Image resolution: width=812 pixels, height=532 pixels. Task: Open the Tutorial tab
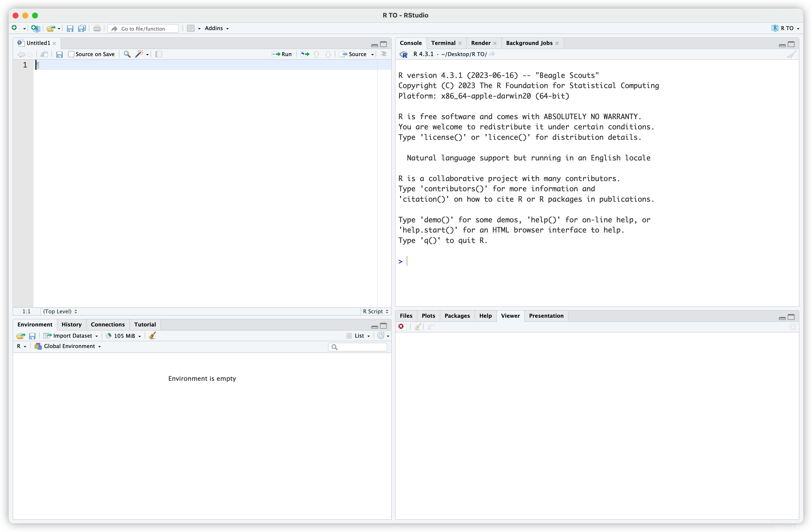coord(145,324)
